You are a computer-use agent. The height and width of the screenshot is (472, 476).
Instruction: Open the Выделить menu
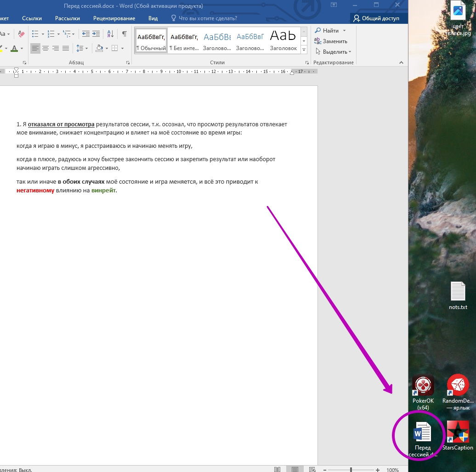point(333,52)
